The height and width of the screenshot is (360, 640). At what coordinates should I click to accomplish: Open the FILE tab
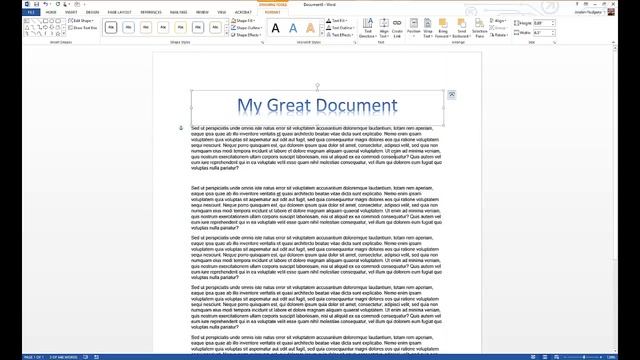point(31,12)
